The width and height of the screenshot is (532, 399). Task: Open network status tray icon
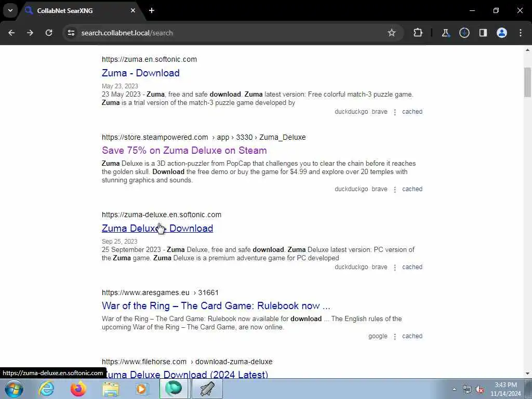click(x=467, y=390)
